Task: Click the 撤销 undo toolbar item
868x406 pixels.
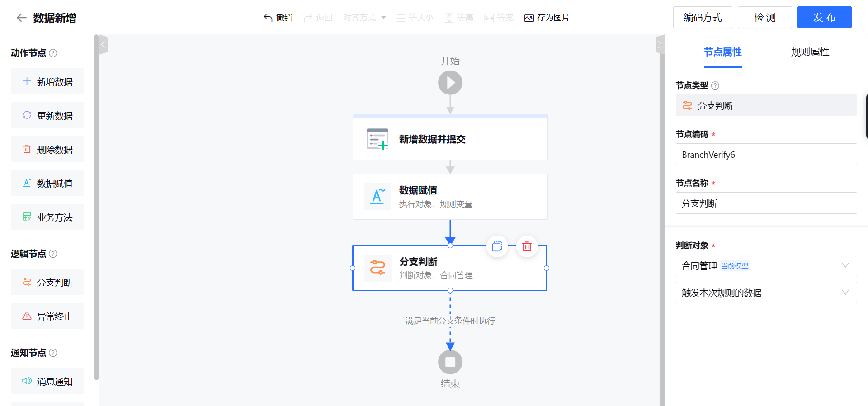Action: 278,18
